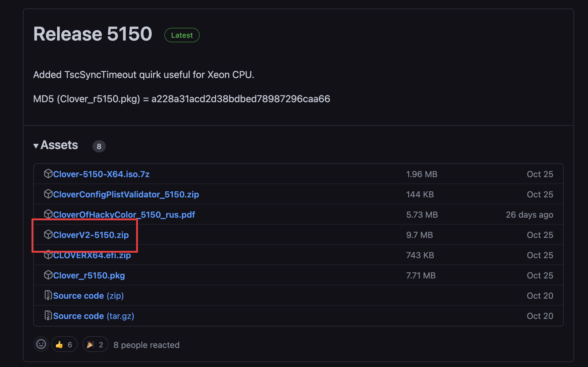
Task: Click package icon beside CloverConfigPlistValidator_5150.zip
Action: point(48,194)
